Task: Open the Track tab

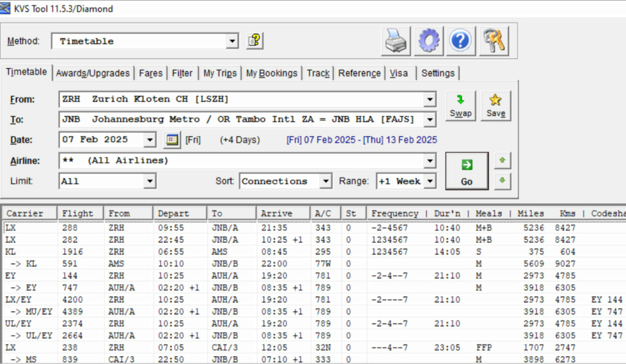Action: [x=318, y=73]
